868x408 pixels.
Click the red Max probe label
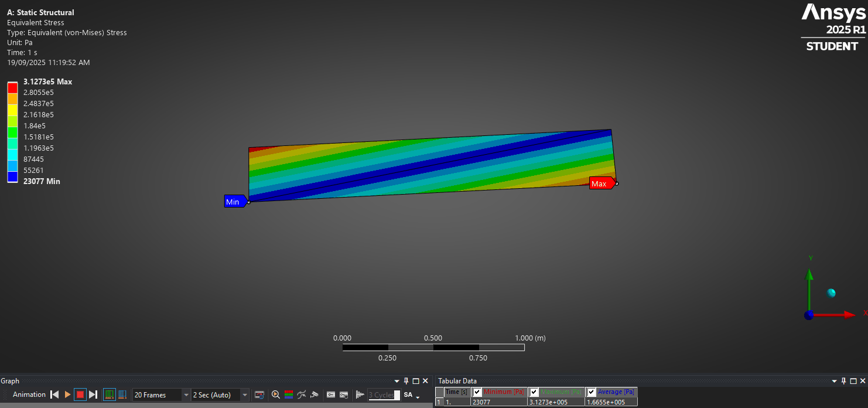point(602,183)
